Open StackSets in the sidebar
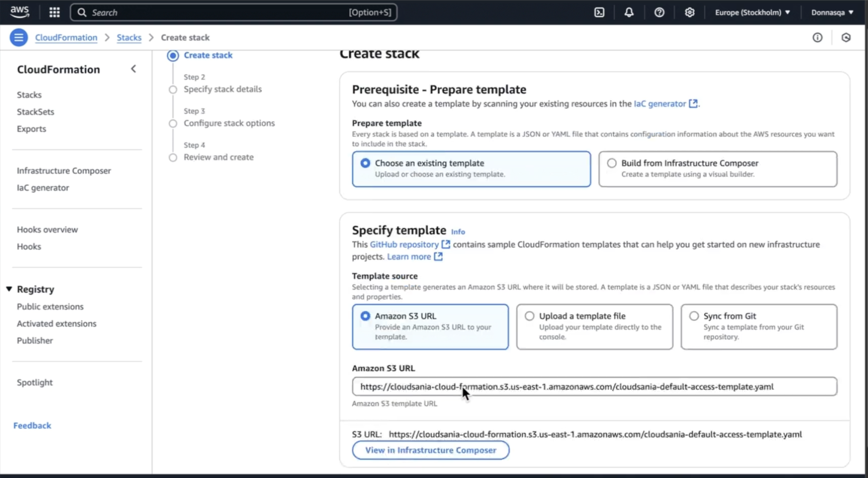 point(35,112)
